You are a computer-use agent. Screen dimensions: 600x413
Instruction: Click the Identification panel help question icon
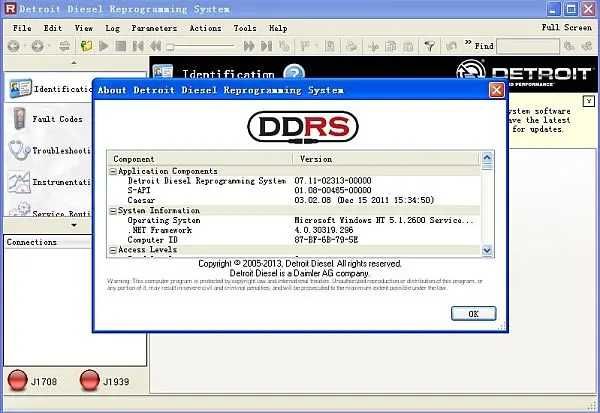[x=294, y=72]
